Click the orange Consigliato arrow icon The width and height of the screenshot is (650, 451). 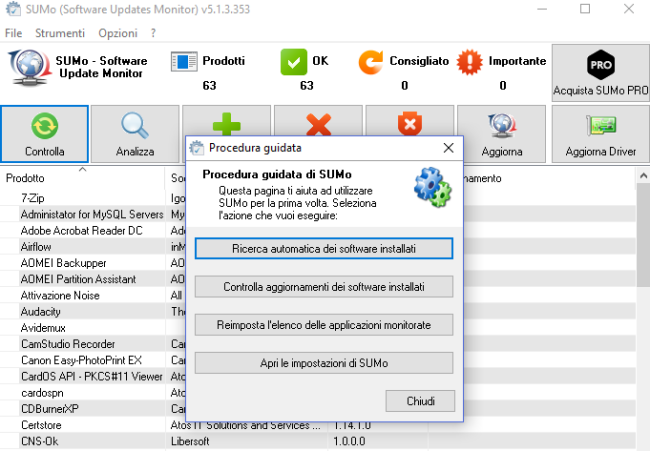(x=371, y=63)
